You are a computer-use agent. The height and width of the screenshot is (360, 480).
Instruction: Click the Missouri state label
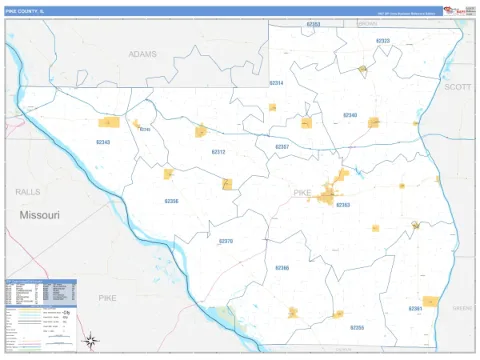point(40,215)
